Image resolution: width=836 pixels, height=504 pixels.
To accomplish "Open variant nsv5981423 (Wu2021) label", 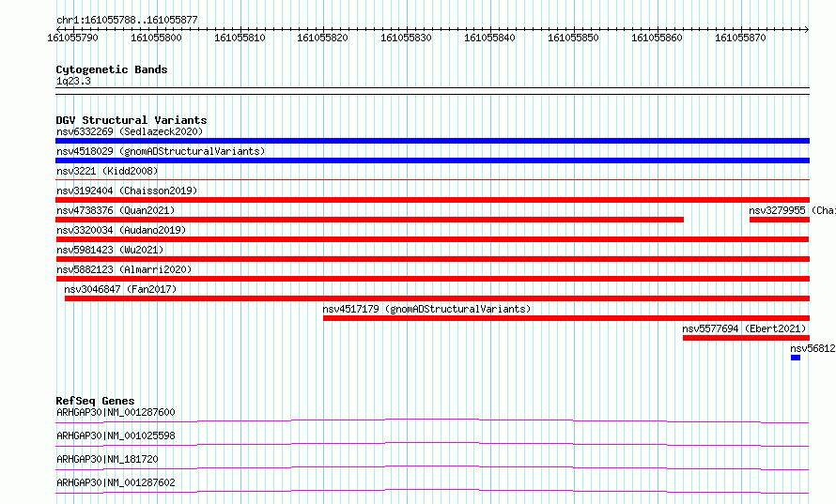I will pyautogui.click(x=110, y=250).
